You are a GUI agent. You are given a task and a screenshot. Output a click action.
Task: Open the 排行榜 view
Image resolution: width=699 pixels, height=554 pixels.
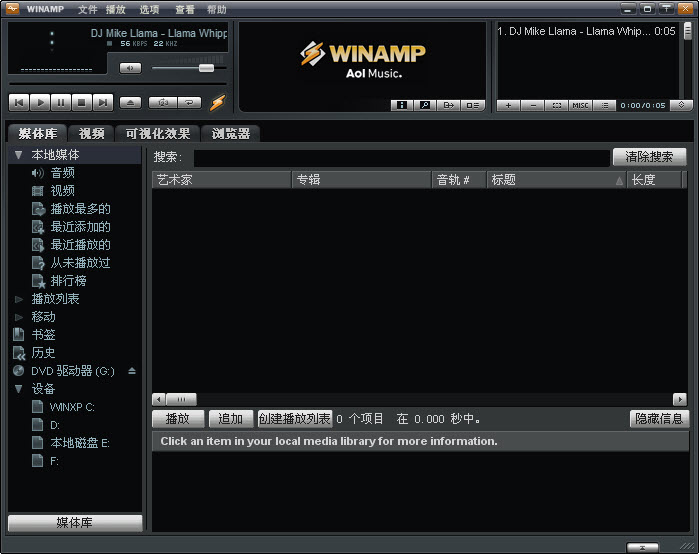(x=68, y=281)
